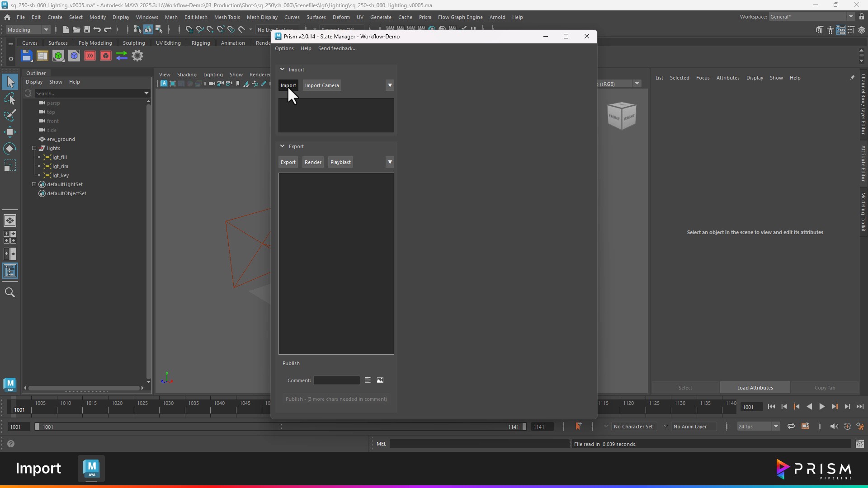The height and width of the screenshot is (488, 868).
Task: Click the red triple-arrow Prism shelf icon
Action: click(x=90, y=56)
